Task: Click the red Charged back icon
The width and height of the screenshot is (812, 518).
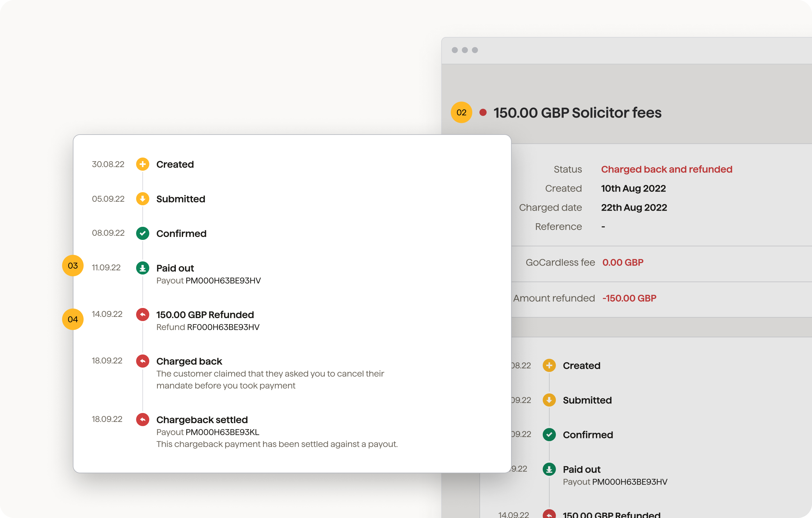Action: coord(143,361)
